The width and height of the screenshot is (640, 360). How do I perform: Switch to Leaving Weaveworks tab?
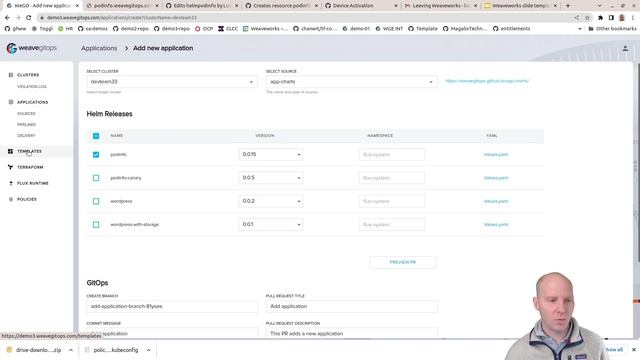coord(440,6)
